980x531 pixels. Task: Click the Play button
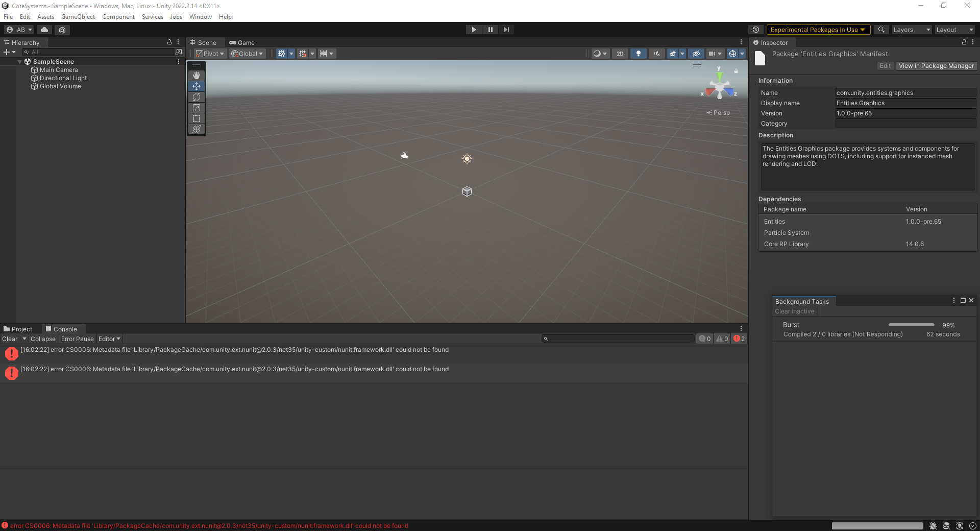coord(474,30)
